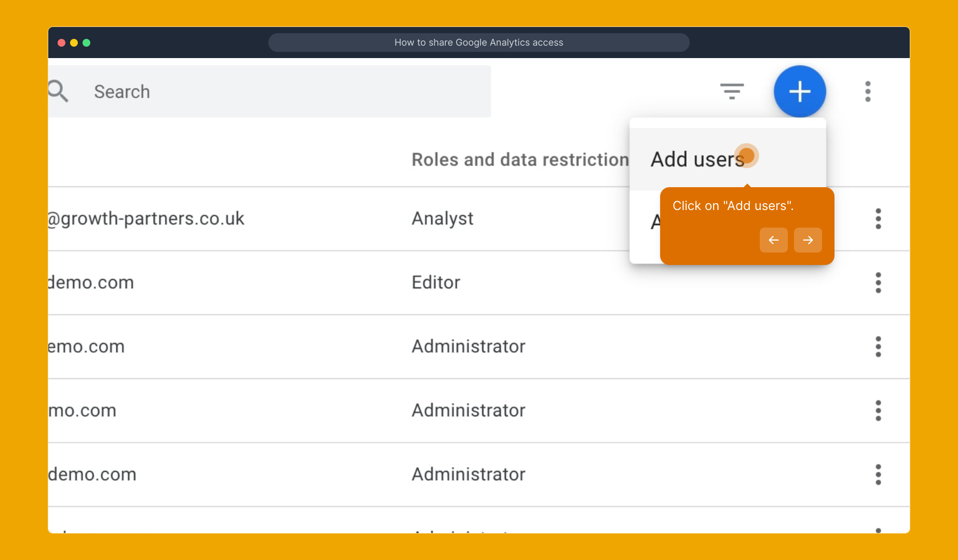Click the "Roles and data restrictions" column header
This screenshot has width=958, height=560.
point(519,159)
